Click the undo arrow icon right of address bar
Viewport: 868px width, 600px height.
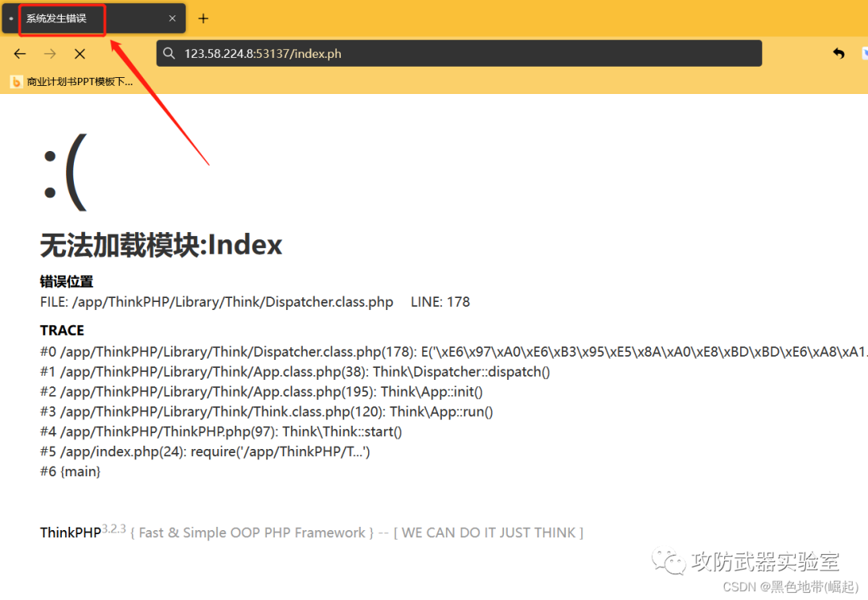tap(838, 53)
